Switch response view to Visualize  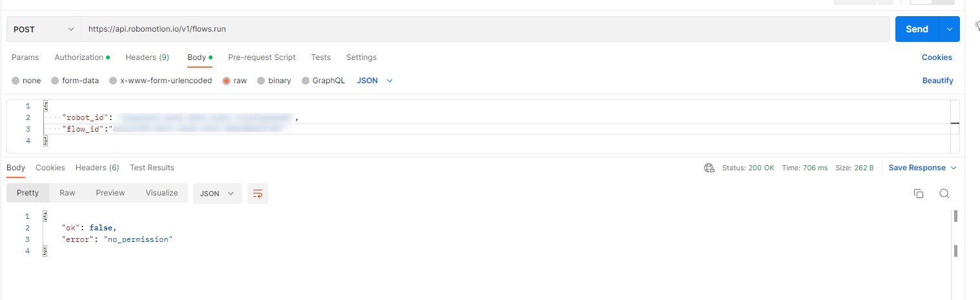pyautogui.click(x=162, y=193)
